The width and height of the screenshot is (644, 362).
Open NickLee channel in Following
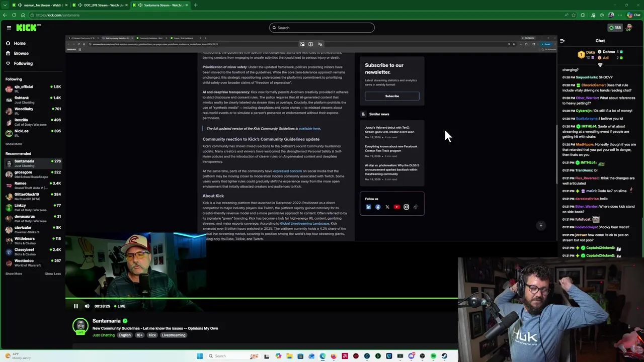(33, 133)
